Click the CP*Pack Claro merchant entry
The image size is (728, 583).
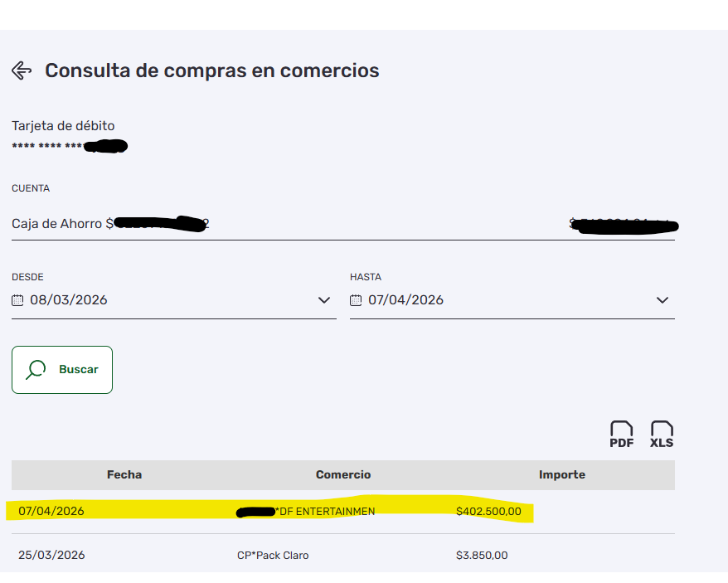click(273, 556)
